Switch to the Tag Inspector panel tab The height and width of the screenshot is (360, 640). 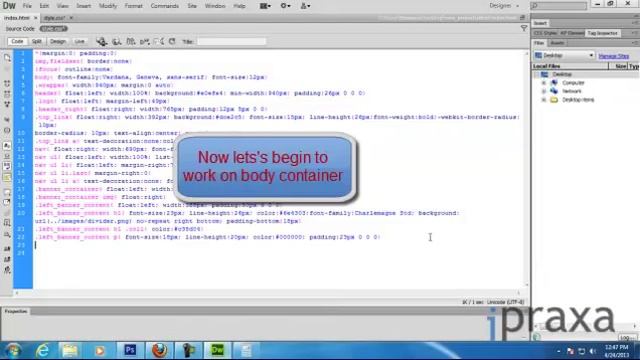click(602, 33)
